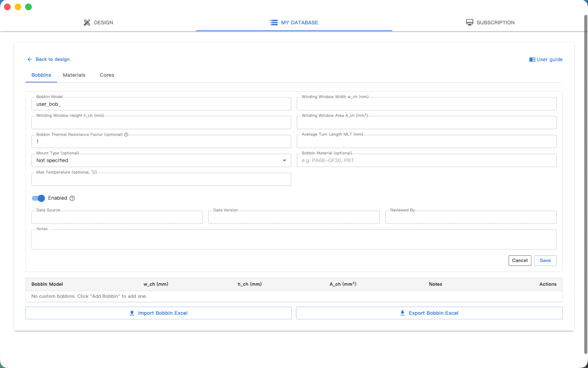Screen dimensions: 588x368
Task: Click the red close window button
Action: [x=7, y=7]
